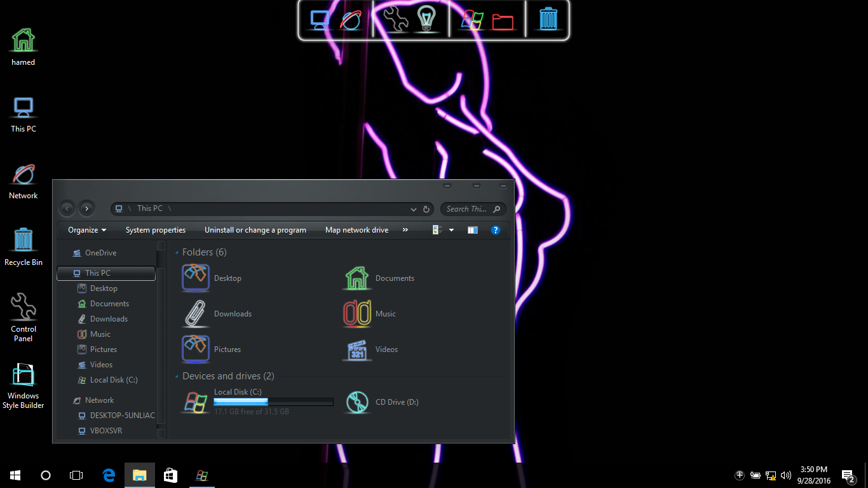
Task: Click System properties in the toolbar
Action: [x=156, y=230]
